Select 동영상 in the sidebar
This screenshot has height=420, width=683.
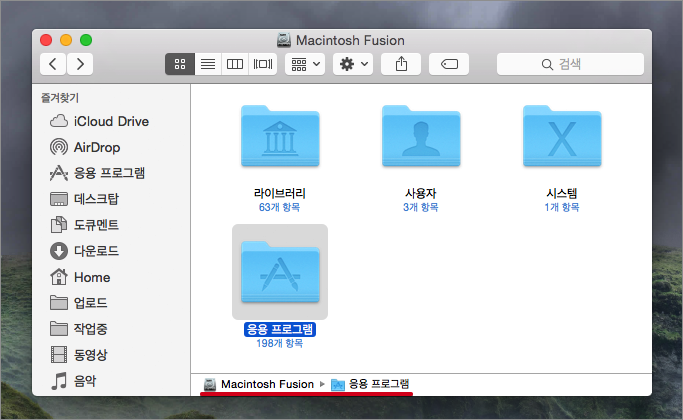tap(79, 355)
